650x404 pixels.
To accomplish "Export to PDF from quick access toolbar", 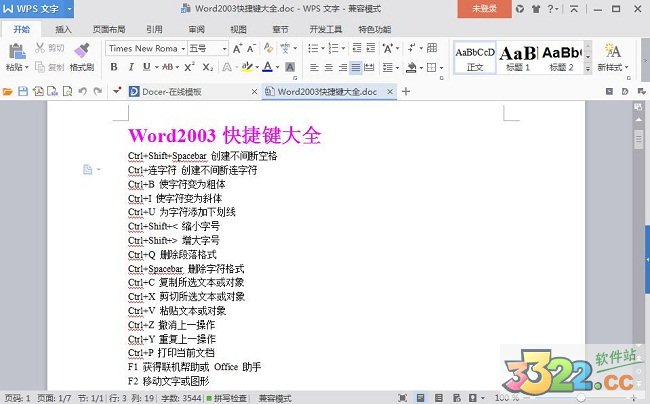I will (38, 92).
